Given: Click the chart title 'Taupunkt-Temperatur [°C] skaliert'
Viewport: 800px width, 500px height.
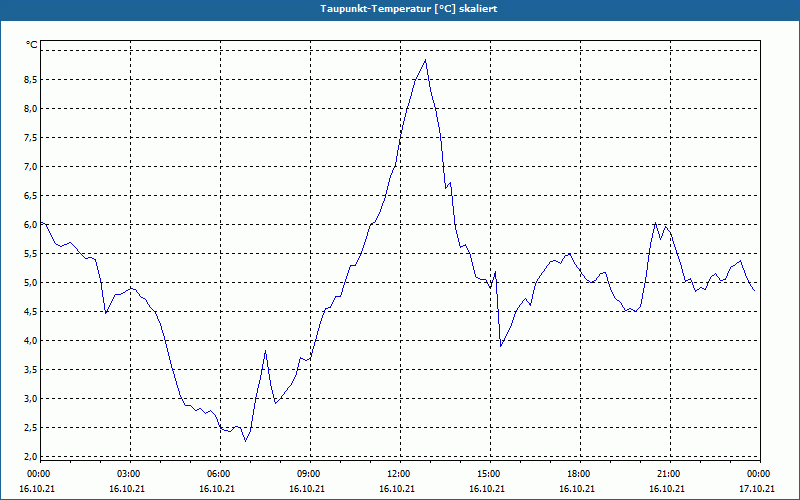Looking at the screenshot, I should coord(409,9).
